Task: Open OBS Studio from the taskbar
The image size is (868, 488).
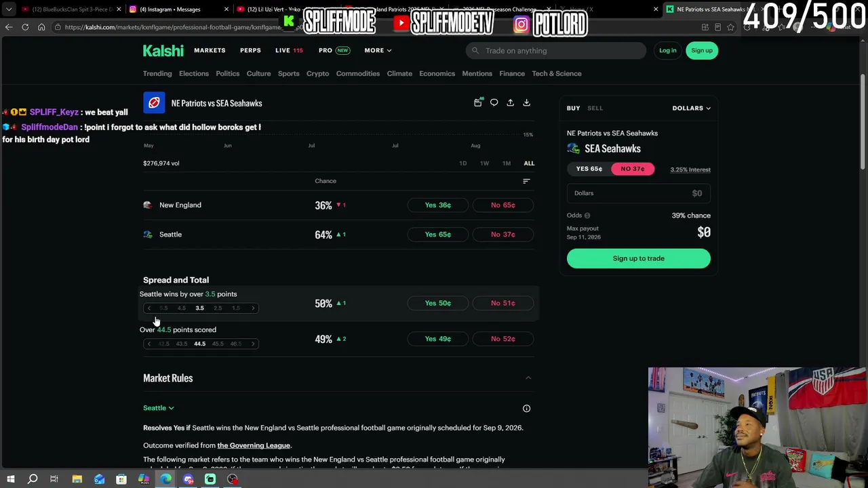Action: 233,479
